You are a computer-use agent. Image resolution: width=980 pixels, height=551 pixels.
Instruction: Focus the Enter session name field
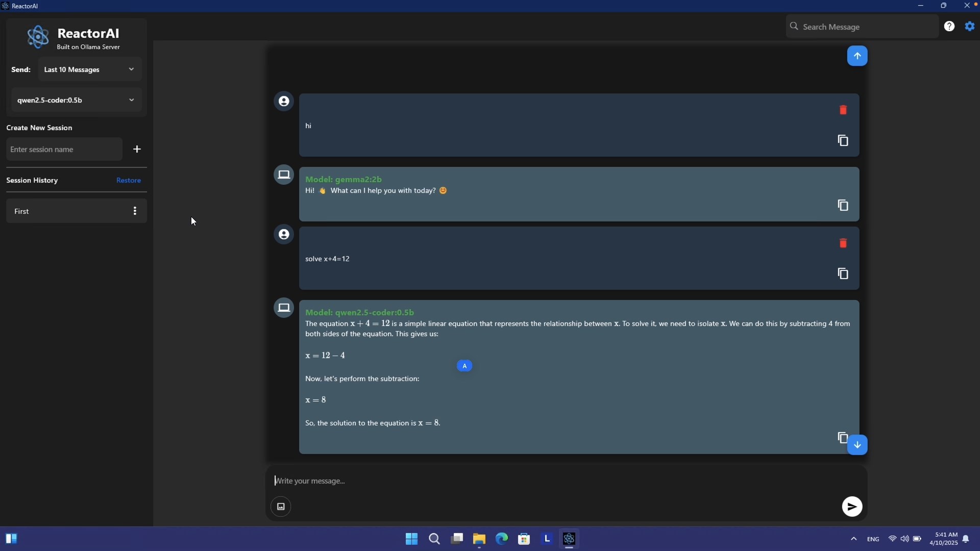pos(64,149)
